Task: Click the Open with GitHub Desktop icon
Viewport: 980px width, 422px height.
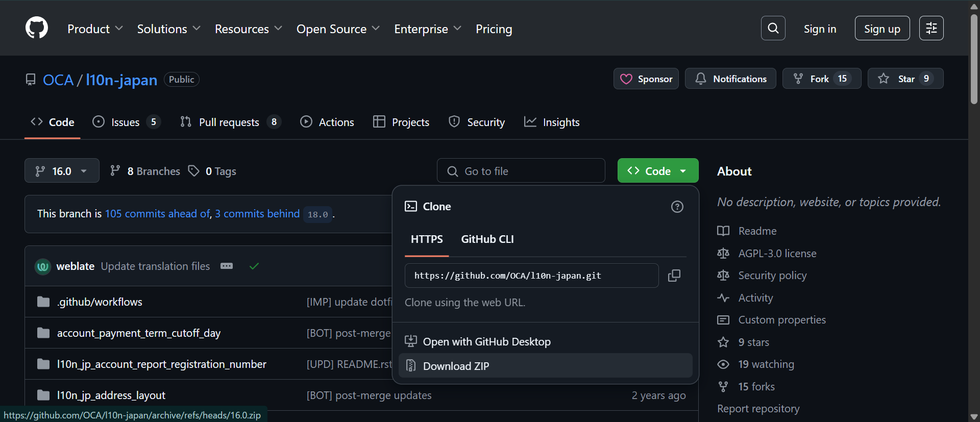Action: pos(411,341)
